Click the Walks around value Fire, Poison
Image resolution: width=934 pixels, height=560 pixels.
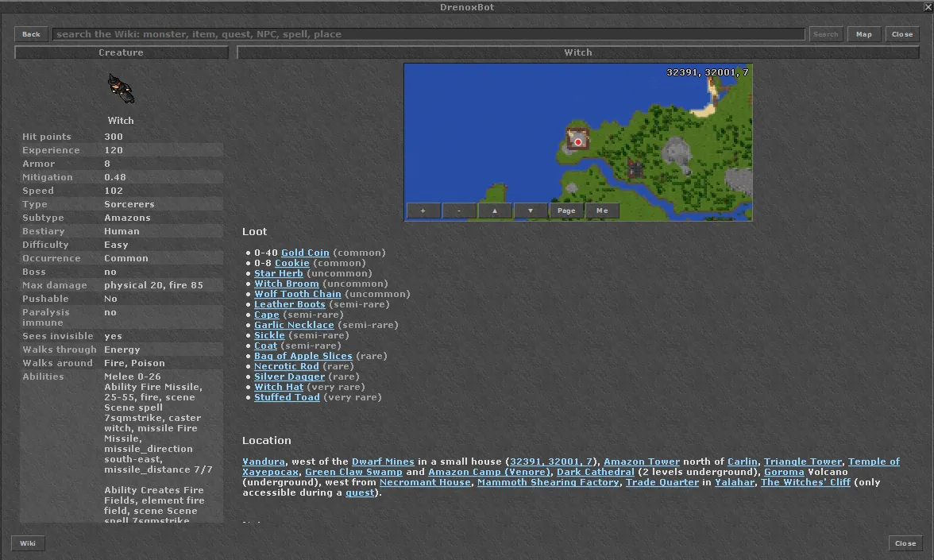[135, 364]
